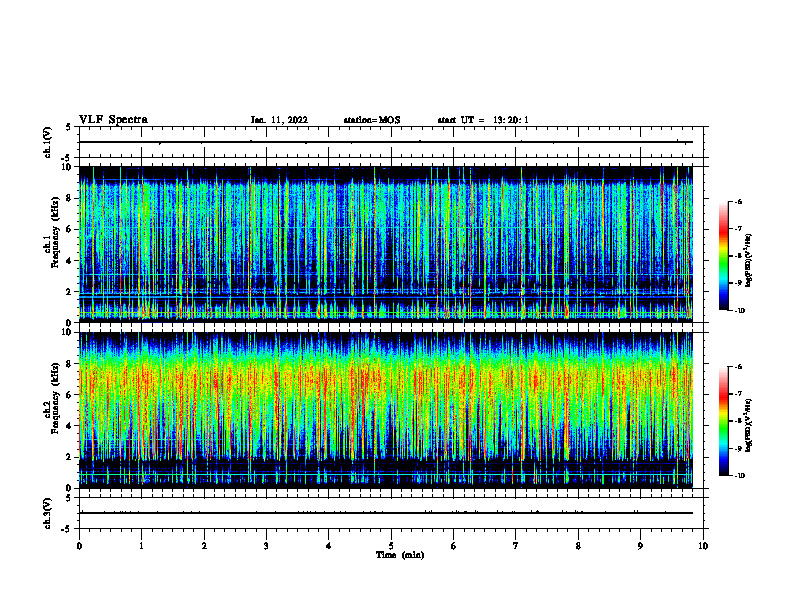Click the ch.2 colorbar log(PSD) unit label
Viewport: 792px width, 612px height.
coord(749,426)
